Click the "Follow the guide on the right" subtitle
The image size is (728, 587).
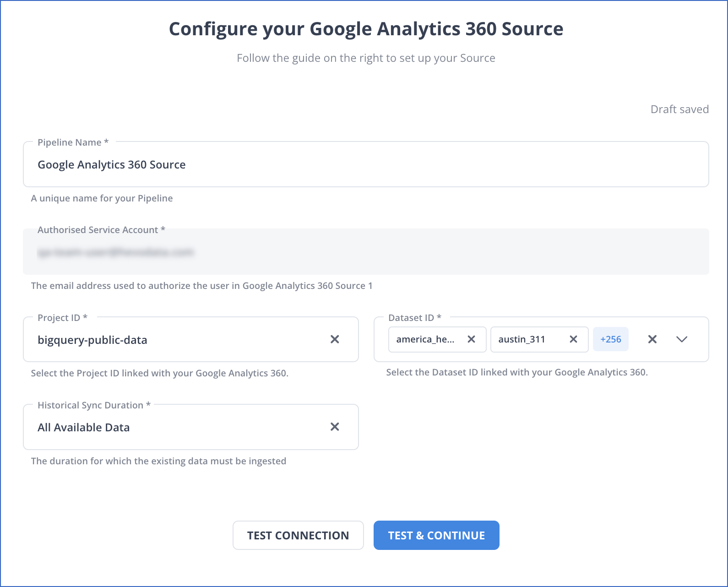pos(366,58)
